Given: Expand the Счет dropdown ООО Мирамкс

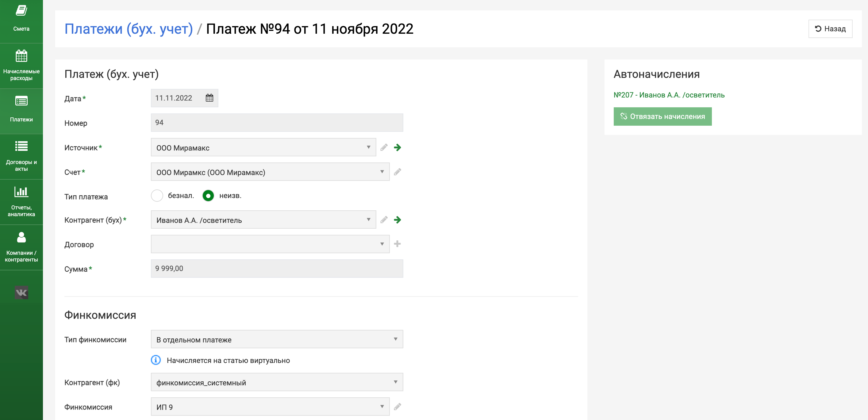Looking at the screenshot, I should pos(270,172).
